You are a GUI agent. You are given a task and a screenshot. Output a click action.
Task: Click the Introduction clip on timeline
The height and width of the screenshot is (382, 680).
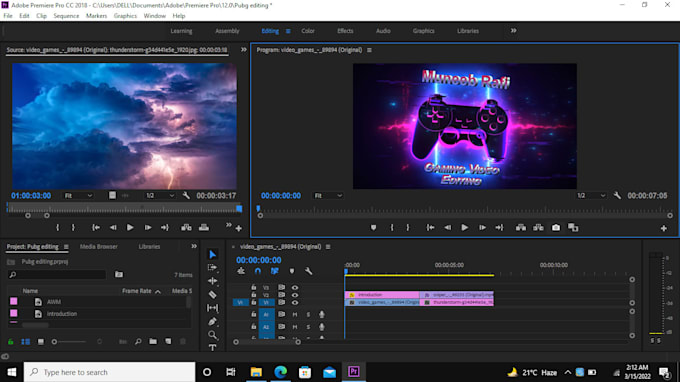coord(382,295)
